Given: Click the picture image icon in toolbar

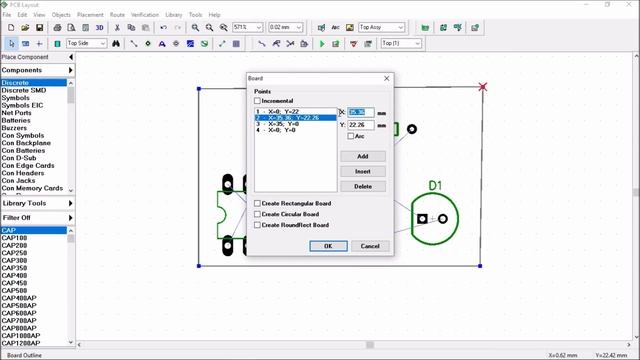Looking at the screenshot, I should point(350,28).
